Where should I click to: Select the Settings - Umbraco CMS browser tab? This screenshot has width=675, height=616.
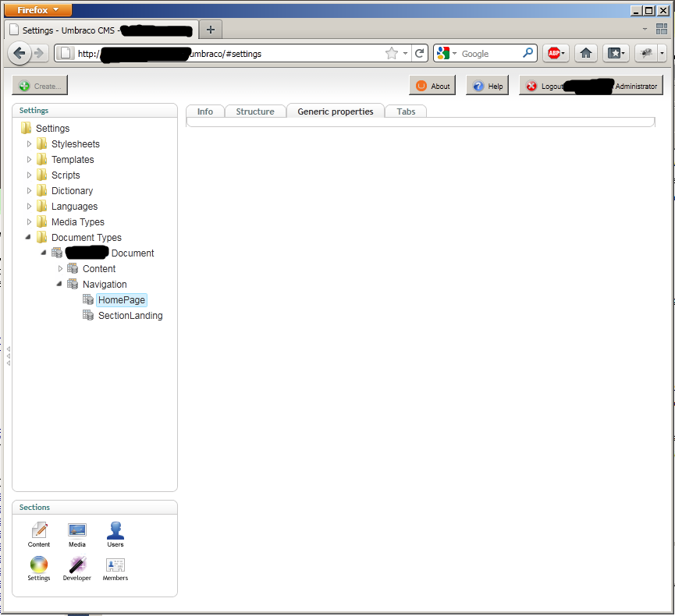click(101, 30)
